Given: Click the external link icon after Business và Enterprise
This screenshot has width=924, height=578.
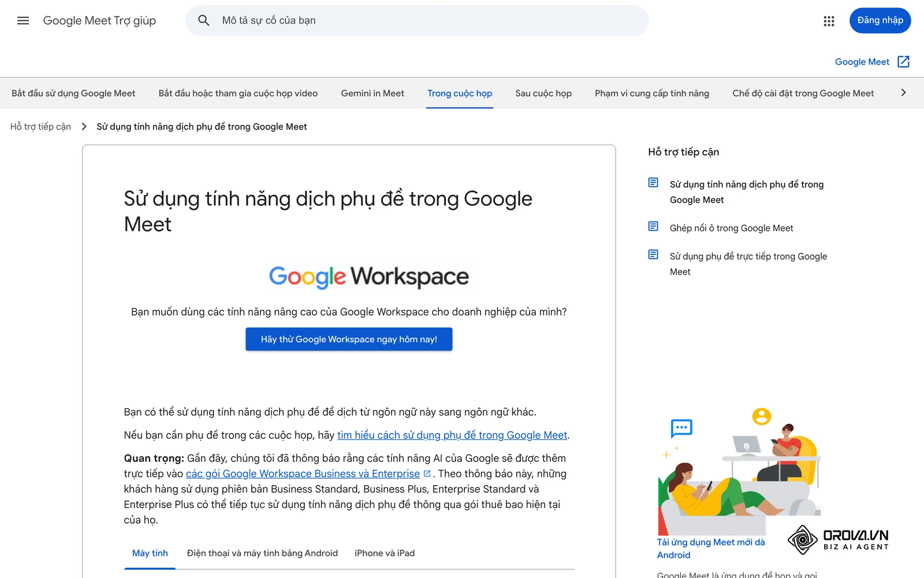Looking at the screenshot, I should coord(427,474).
